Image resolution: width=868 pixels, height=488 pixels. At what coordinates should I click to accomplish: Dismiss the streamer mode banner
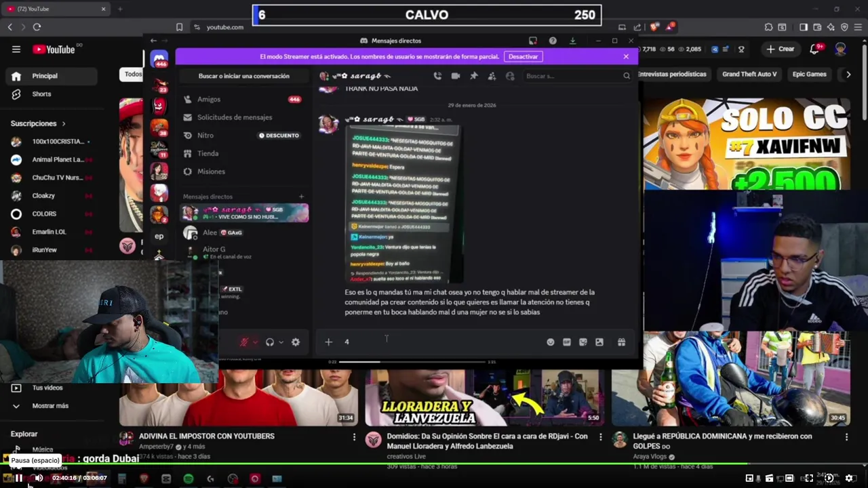tap(626, 56)
